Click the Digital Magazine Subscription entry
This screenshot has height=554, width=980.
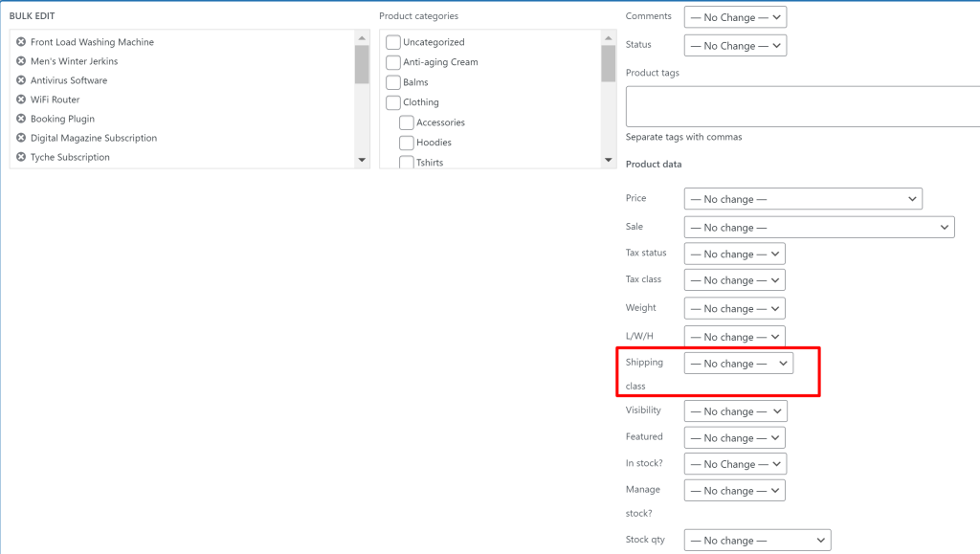click(x=94, y=138)
